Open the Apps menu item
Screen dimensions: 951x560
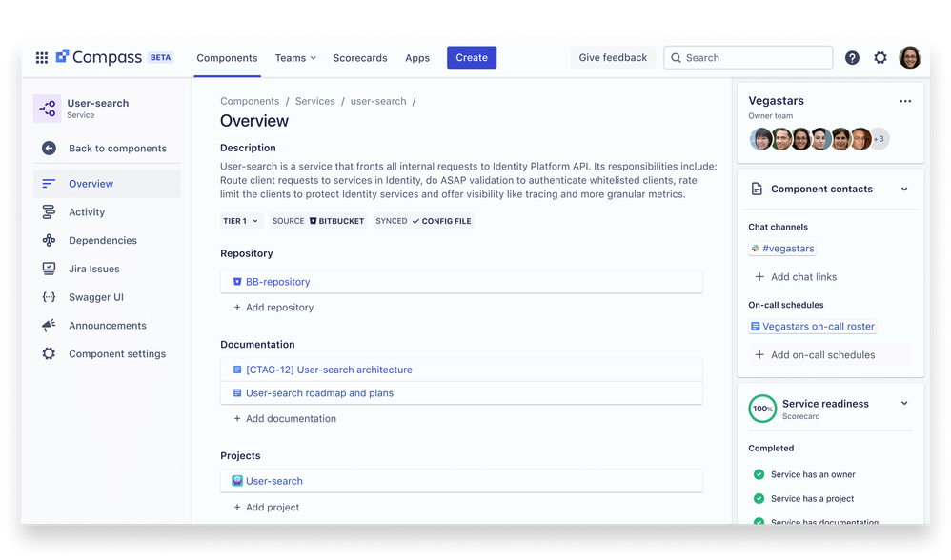[x=417, y=57]
